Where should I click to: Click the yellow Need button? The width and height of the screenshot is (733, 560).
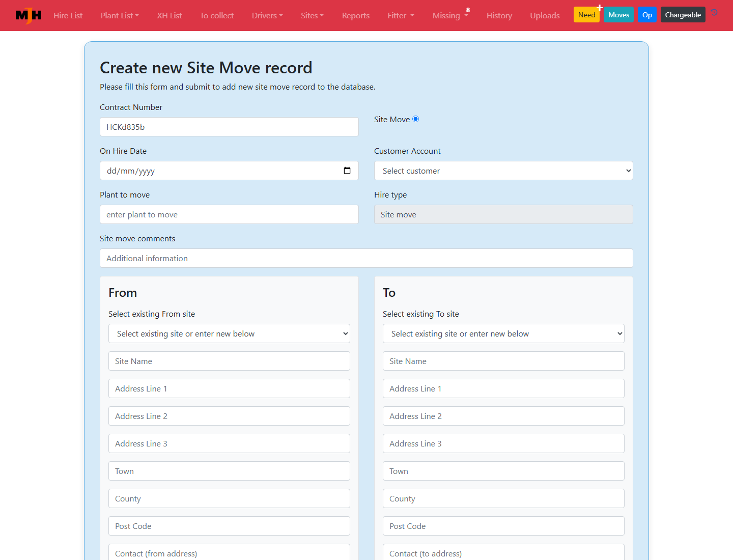(586, 15)
